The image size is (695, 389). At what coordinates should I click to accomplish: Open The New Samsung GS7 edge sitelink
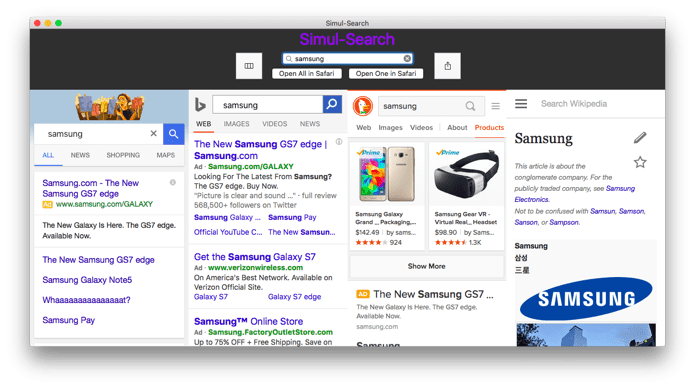pos(98,260)
